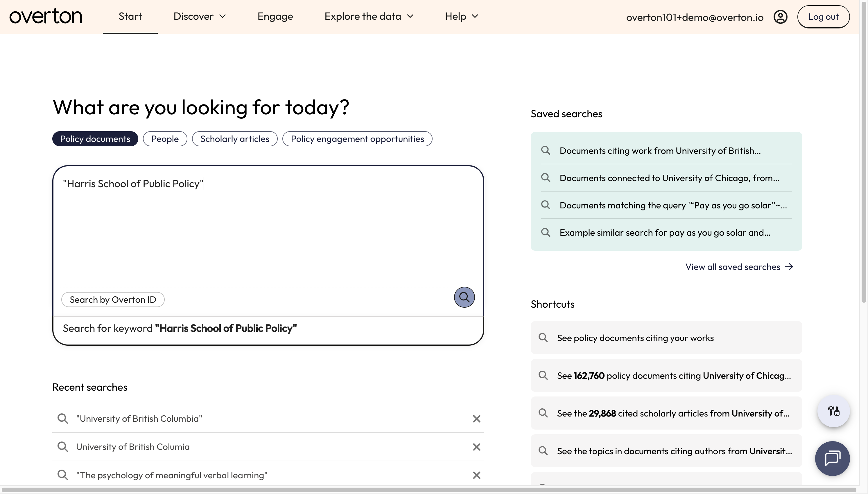
Task: Click Search by Overton ID button
Action: (x=113, y=300)
